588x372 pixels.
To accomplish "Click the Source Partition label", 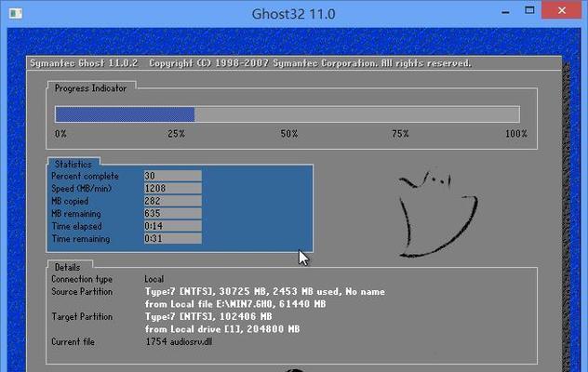I will [82, 292].
